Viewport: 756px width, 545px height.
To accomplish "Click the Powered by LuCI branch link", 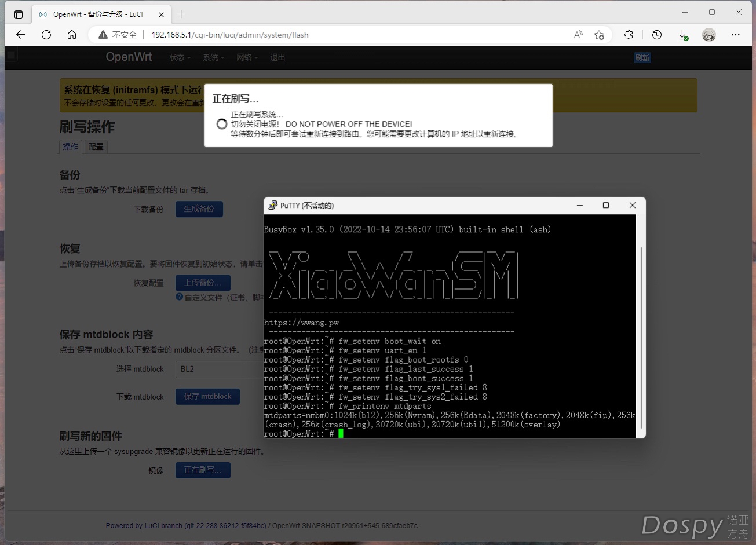I will pyautogui.click(x=186, y=526).
